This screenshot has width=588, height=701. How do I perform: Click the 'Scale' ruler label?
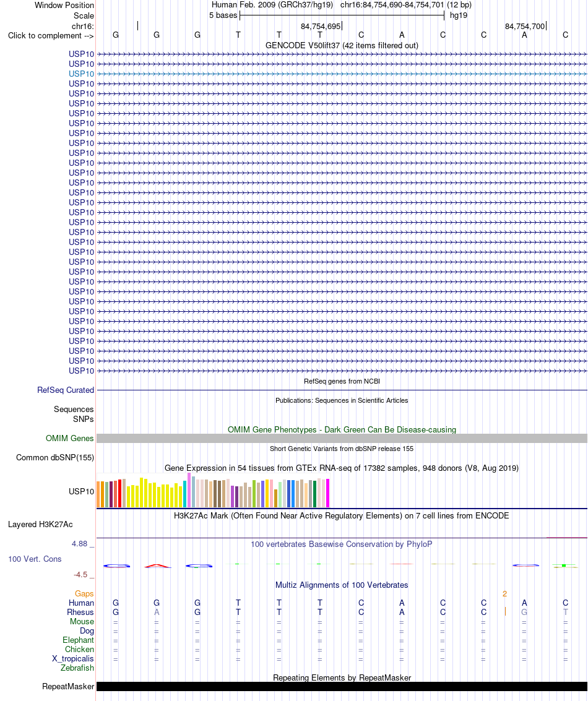coord(84,15)
